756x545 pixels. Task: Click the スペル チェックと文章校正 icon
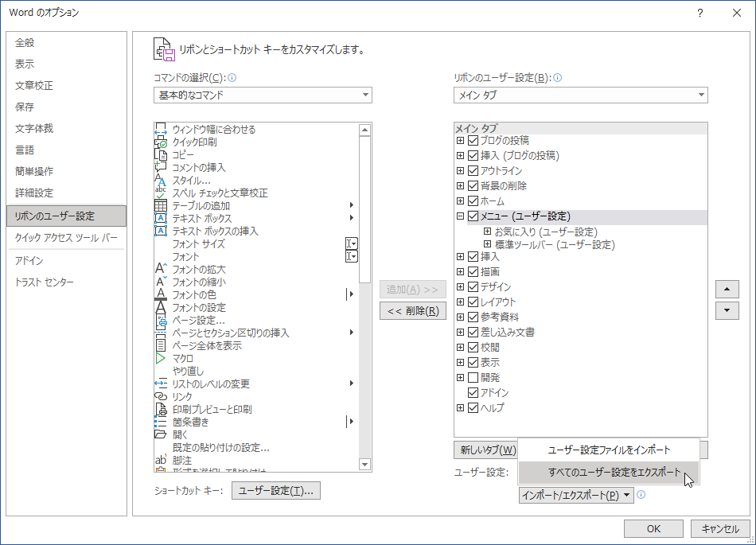click(x=161, y=193)
